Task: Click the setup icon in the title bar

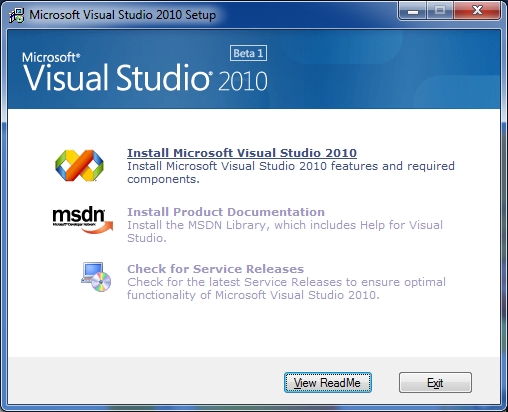Action: [16, 15]
